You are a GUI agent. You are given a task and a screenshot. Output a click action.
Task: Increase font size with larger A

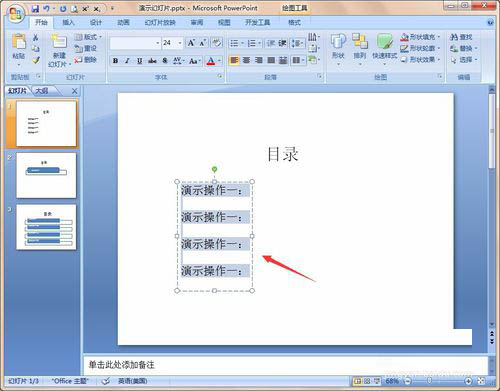191,43
